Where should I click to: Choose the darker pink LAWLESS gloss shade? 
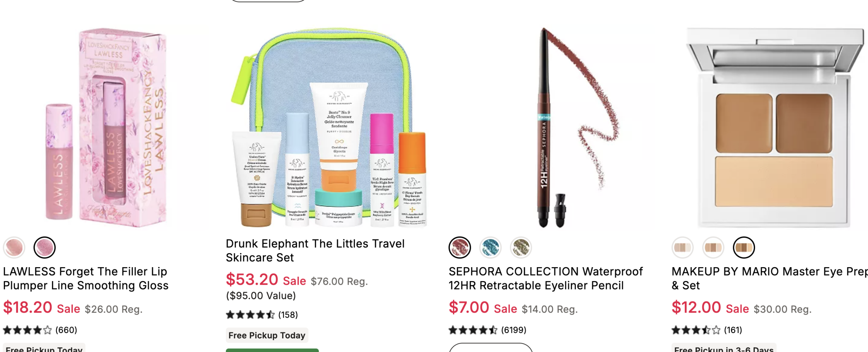(44, 247)
